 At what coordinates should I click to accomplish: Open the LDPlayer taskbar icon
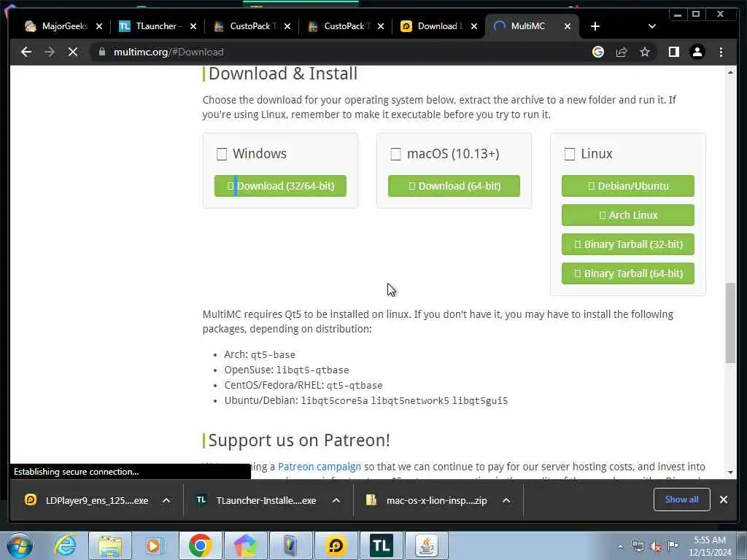click(336, 545)
